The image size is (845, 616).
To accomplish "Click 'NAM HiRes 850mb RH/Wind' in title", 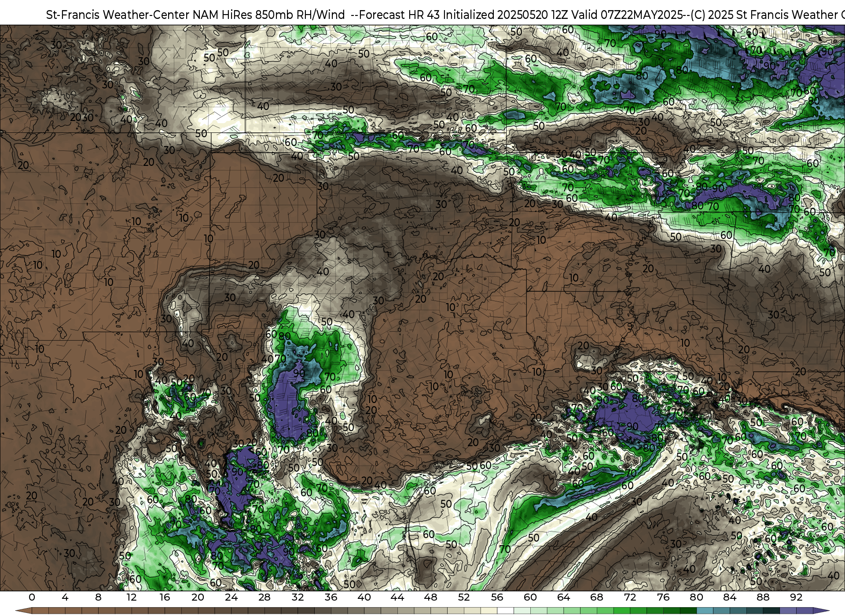I will (x=269, y=15).
